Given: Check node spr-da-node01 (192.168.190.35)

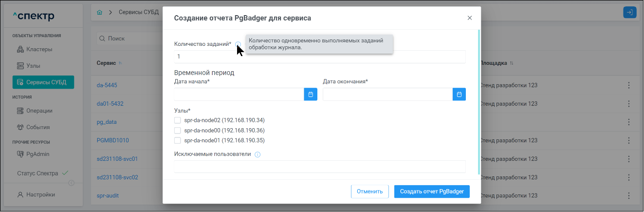Looking at the screenshot, I should (178, 140).
